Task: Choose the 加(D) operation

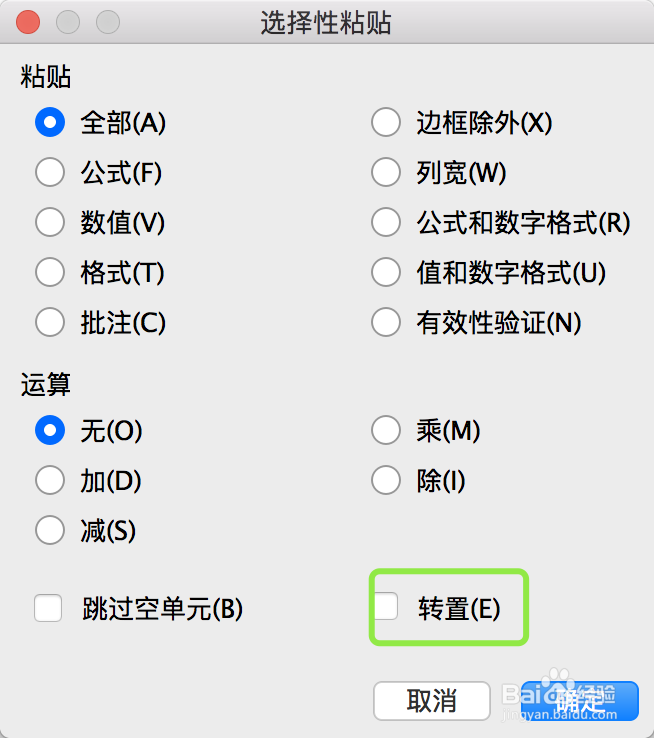Action: (x=50, y=481)
